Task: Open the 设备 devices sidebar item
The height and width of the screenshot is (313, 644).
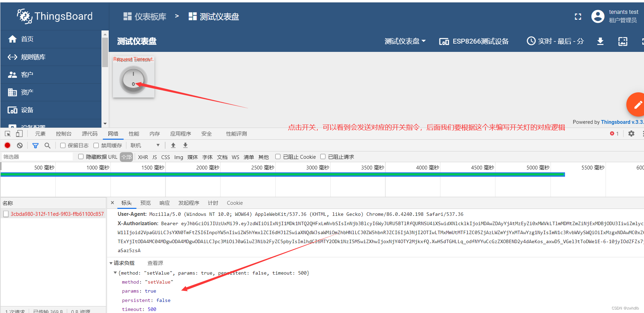Action: [51, 110]
